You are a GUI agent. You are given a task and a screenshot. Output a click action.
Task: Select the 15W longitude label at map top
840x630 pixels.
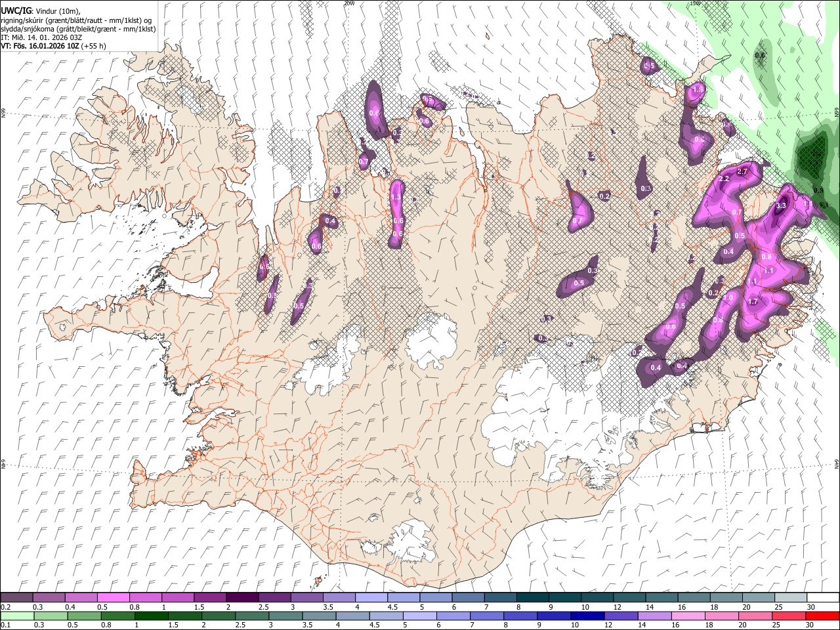pyautogui.click(x=694, y=3)
